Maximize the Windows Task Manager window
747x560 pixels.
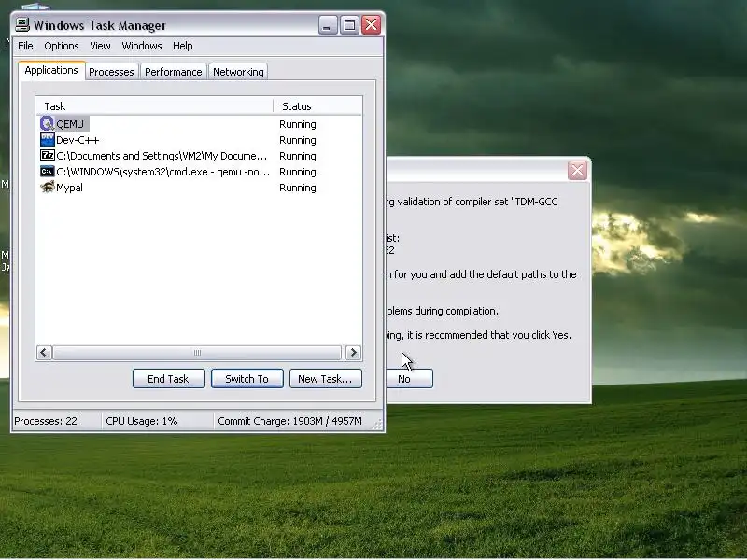[349, 25]
